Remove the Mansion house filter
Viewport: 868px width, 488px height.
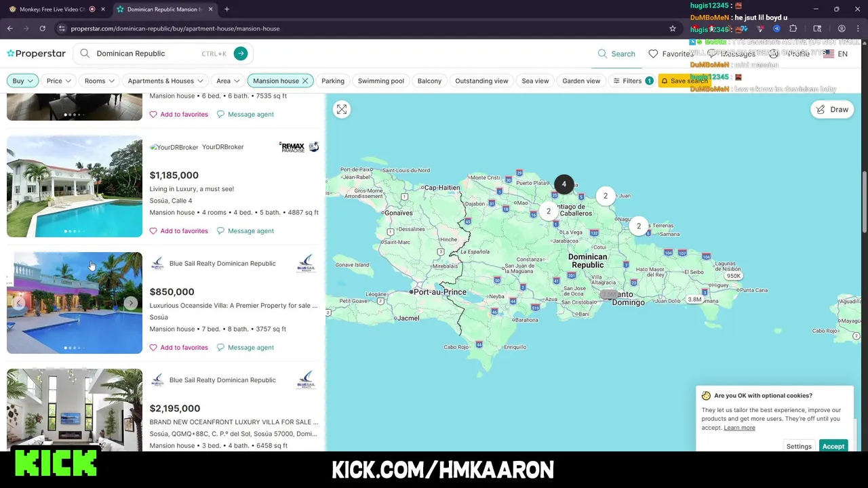click(x=305, y=81)
